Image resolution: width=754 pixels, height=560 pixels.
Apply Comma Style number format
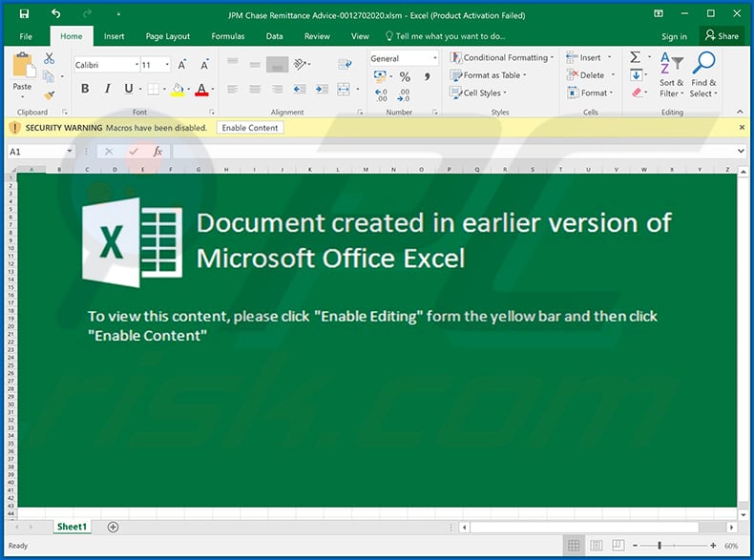click(x=427, y=76)
